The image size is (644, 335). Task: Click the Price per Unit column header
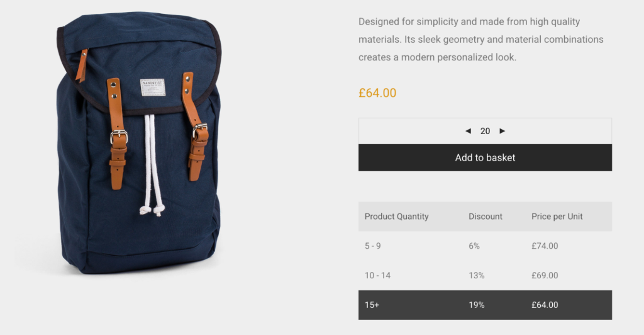coord(557,217)
